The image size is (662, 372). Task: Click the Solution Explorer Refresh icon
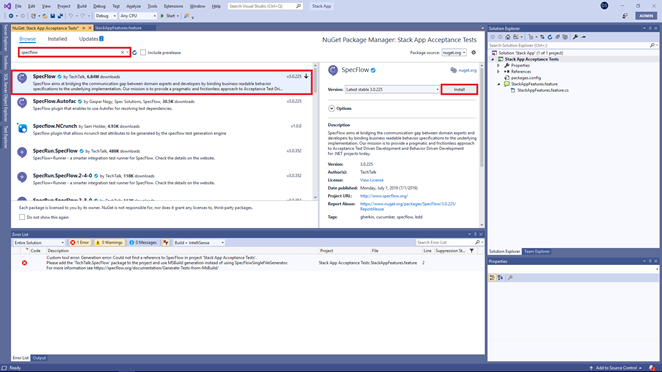pos(550,37)
